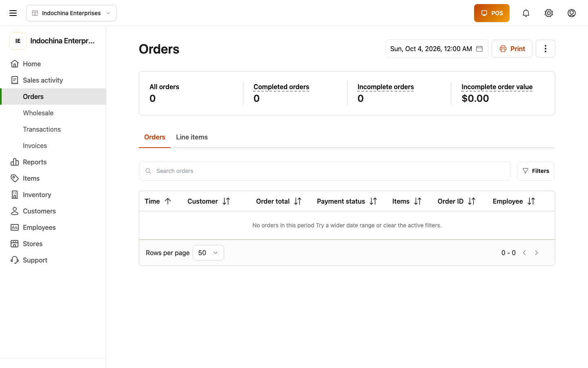The image size is (588, 368).
Task: Go to Invoices in the sidebar
Action: tap(53, 146)
